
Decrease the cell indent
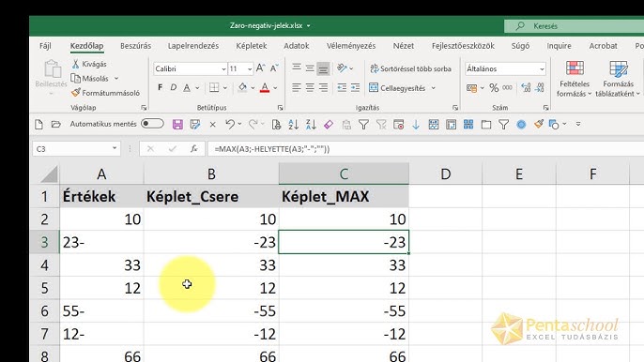[x=342, y=88]
